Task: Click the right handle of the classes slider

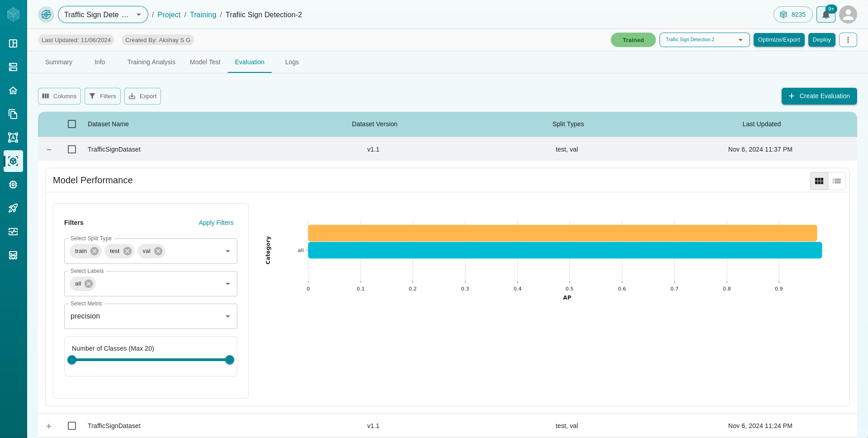Action: point(230,360)
